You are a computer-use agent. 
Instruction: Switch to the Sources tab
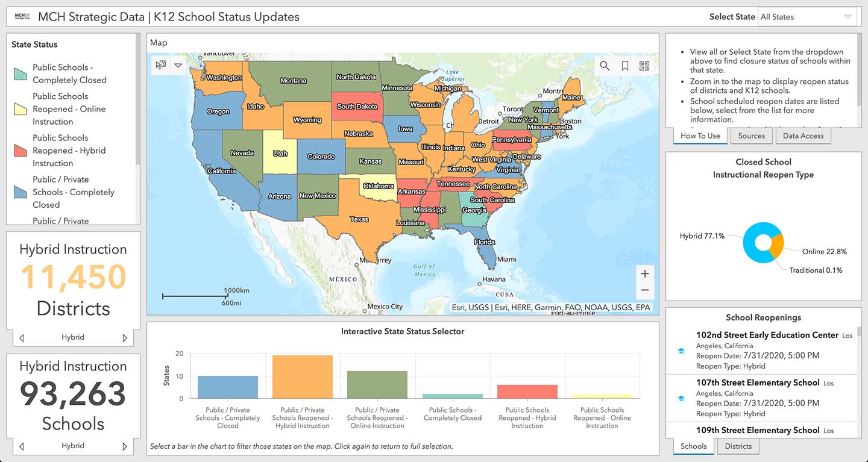tap(751, 136)
